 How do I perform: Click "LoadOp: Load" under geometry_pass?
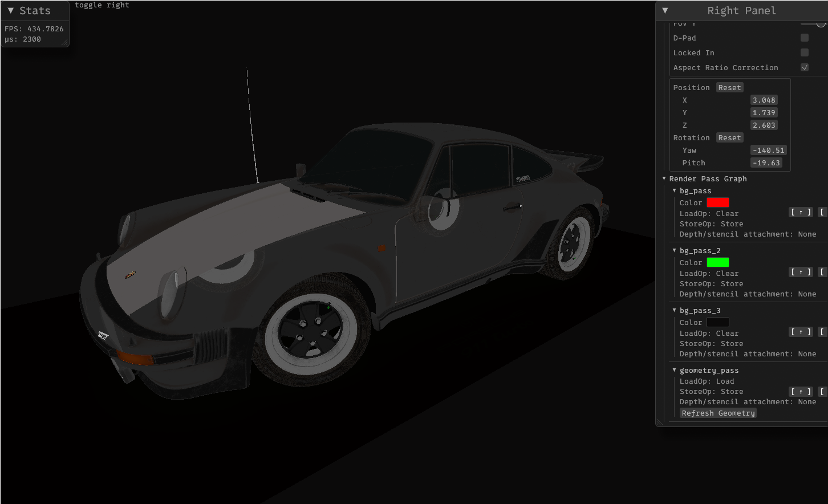707,381
